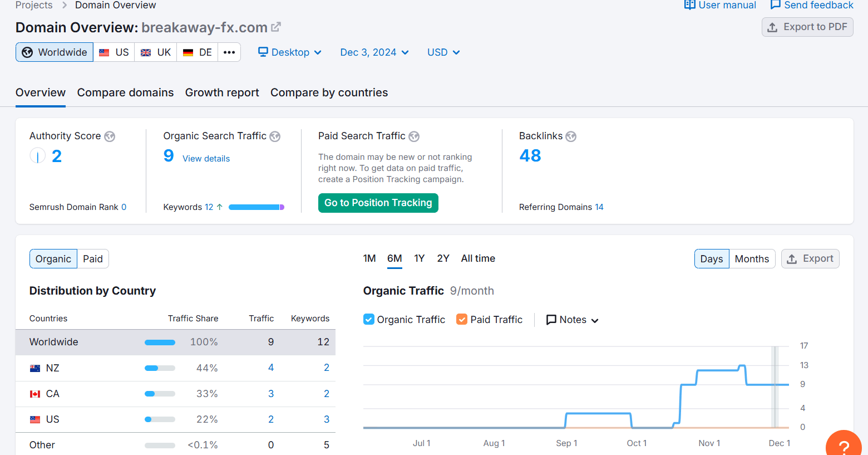Click the Send feedback speech icon
This screenshot has height=455, width=868.
click(x=775, y=5)
